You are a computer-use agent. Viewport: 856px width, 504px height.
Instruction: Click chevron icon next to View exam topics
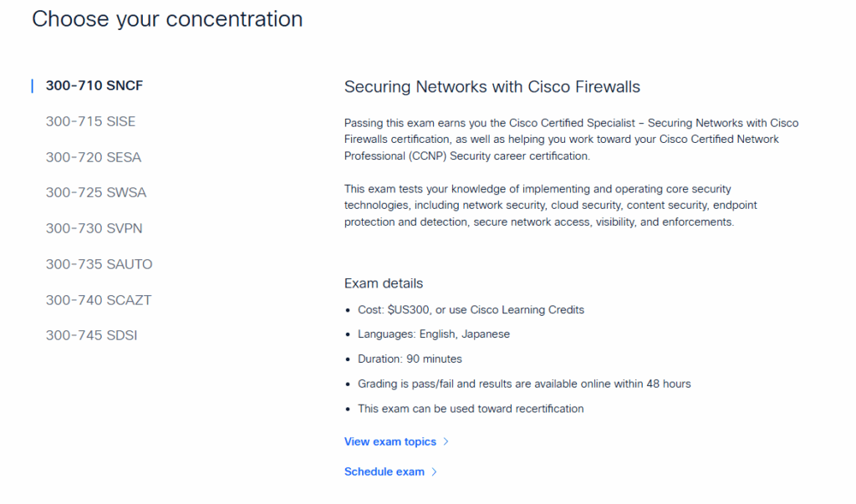[446, 441]
